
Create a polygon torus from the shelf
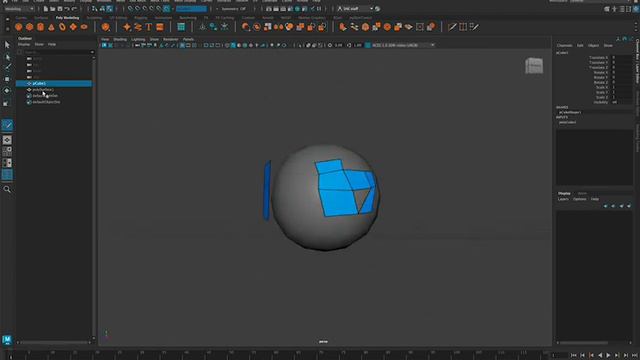coord(62,27)
